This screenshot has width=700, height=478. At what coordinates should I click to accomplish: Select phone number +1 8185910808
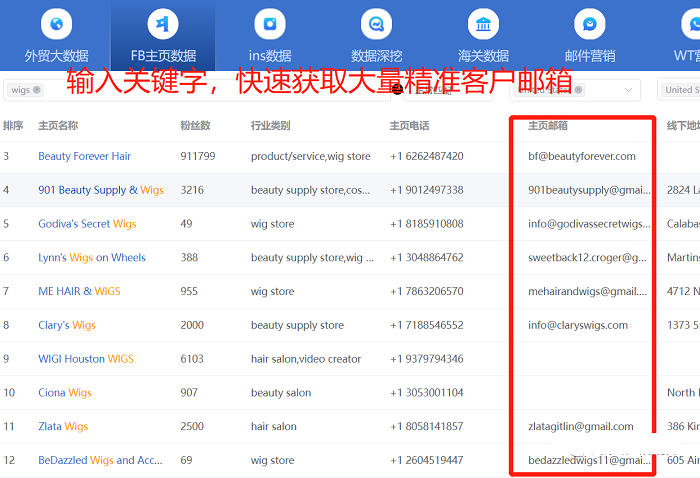pyautogui.click(x=426, y=224)
